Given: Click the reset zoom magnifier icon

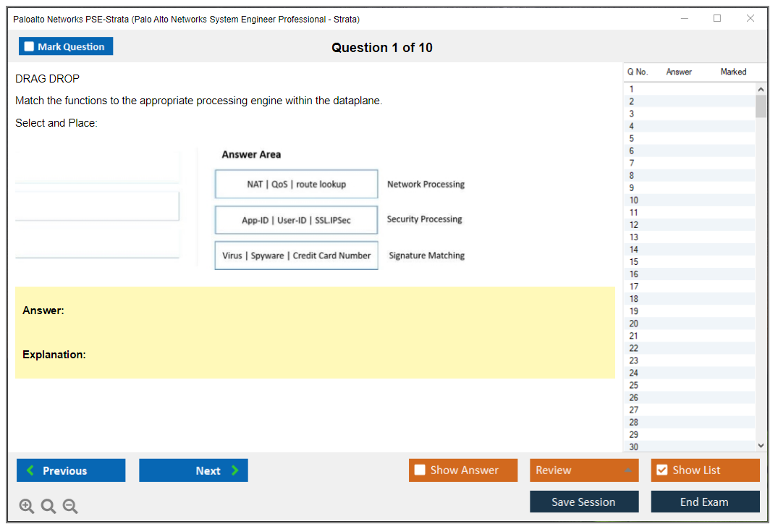Looking at the screenshot, I should click(48, 507).
